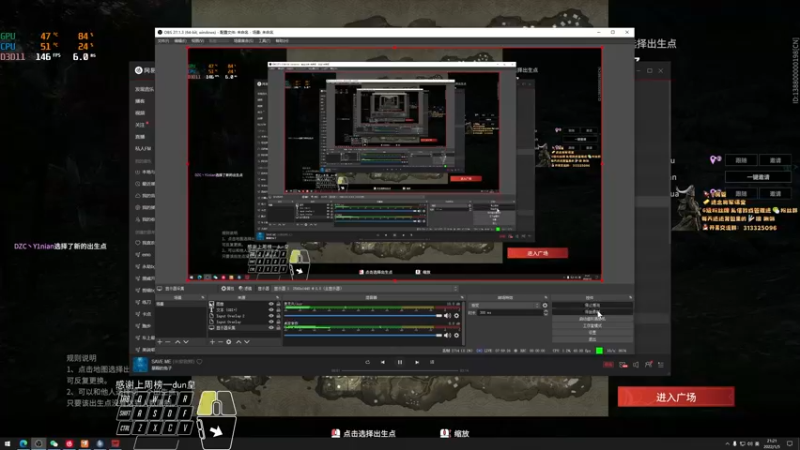Pop out the Scenes dock panel

203,297
